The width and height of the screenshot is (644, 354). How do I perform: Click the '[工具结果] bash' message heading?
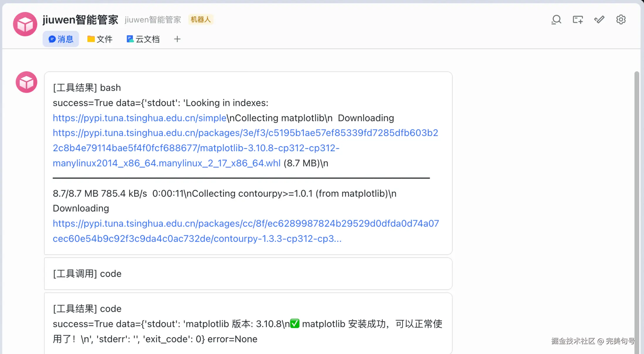tap(87, 88)
